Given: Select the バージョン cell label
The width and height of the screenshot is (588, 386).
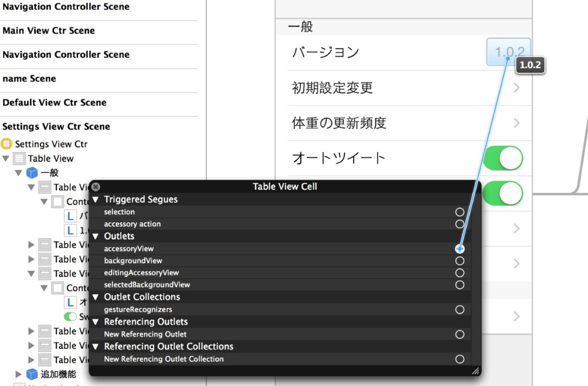Looking at the screenshot, I should (x=325, y=52).
